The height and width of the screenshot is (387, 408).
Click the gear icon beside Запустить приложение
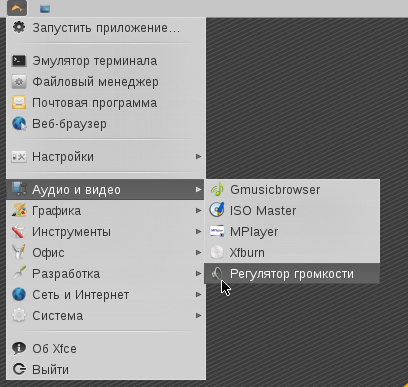(x=19, y=27)
